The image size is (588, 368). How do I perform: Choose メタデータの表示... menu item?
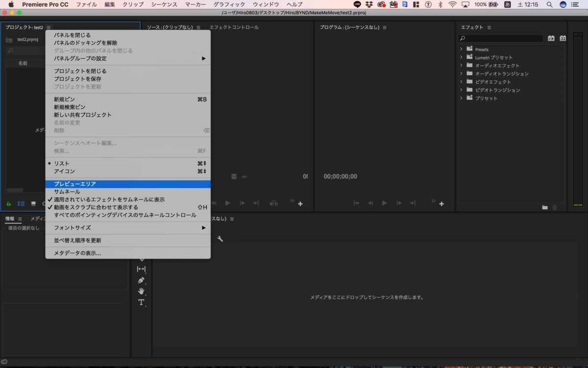coord(128,253)
